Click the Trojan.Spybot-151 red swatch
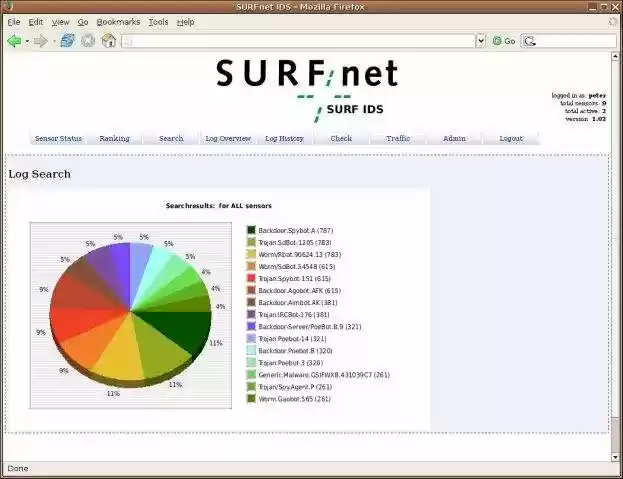The height and width of the screenshot is (479, 623). point(251,278)
